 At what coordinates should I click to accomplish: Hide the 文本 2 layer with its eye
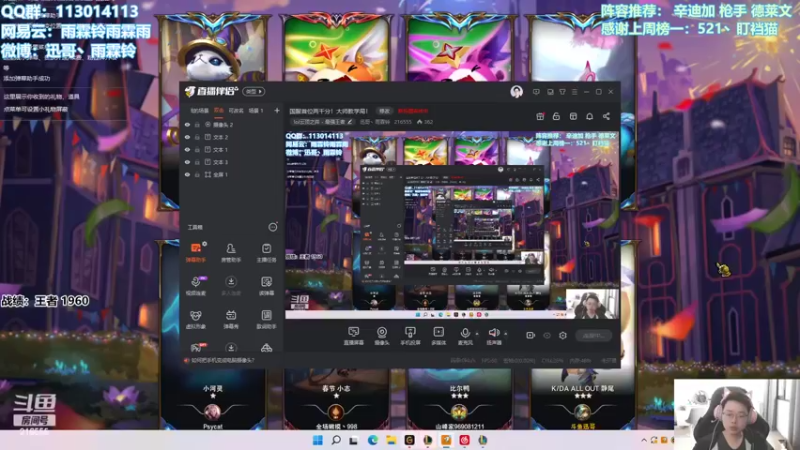[187, 137]
